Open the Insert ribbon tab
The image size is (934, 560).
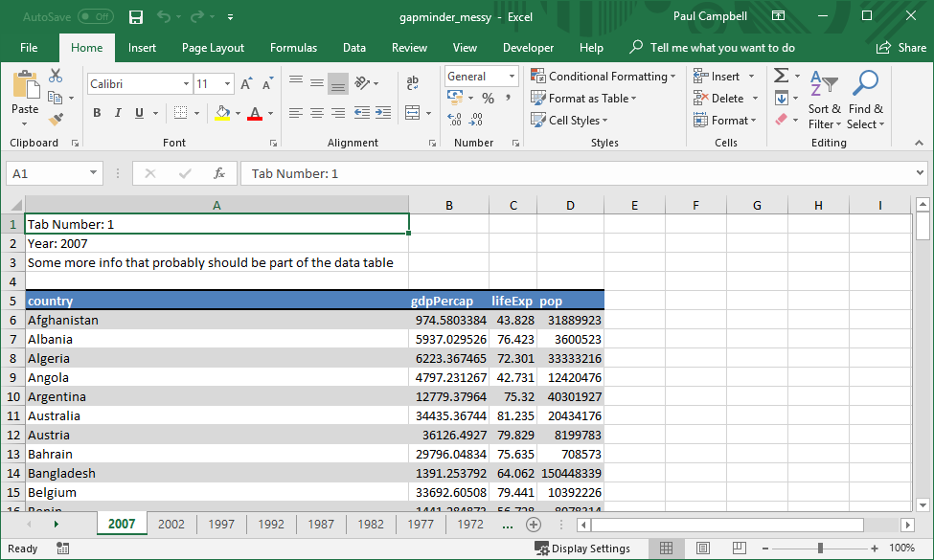pos(142,48)
